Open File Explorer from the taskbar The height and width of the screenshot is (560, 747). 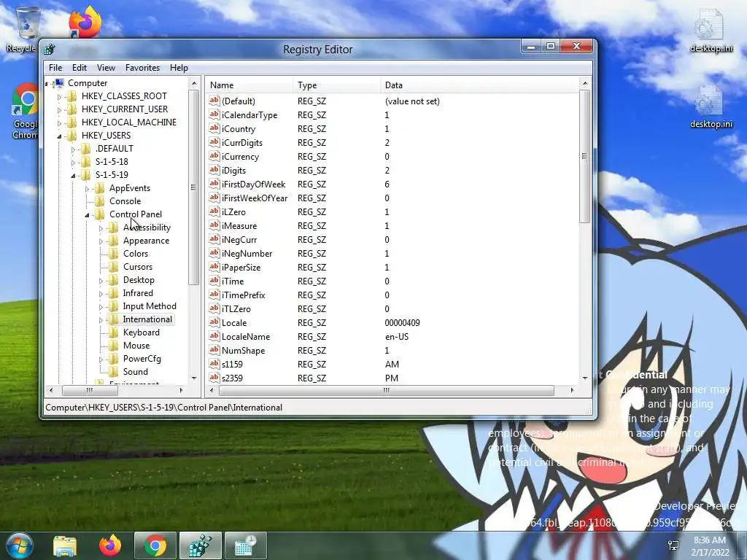(65, 545)
